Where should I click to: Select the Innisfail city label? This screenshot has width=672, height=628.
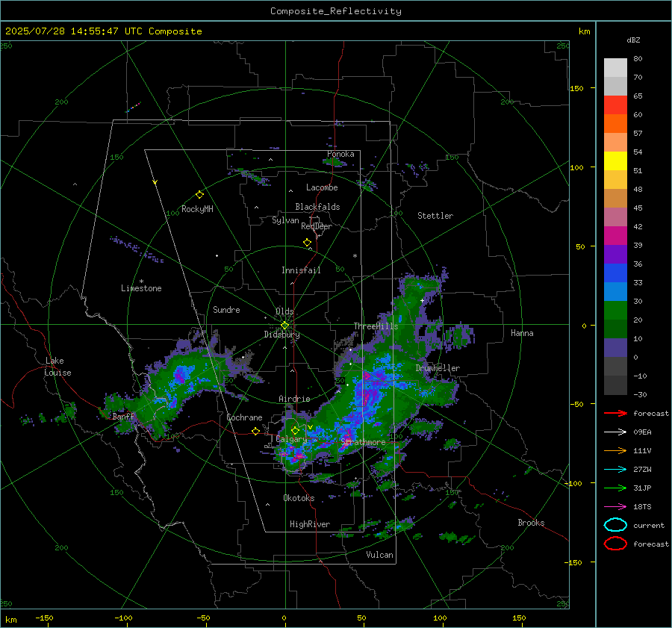pyautogui.click(x=301, y=270)
